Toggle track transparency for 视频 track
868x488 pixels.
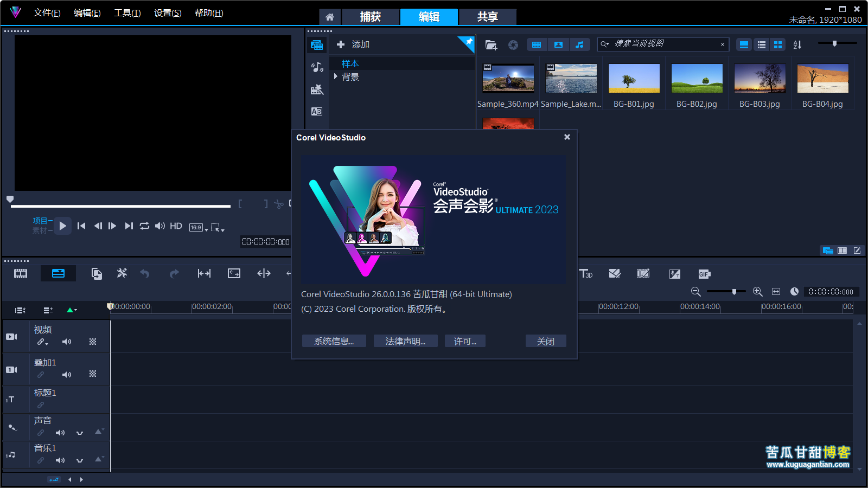(x=93, y=342)
